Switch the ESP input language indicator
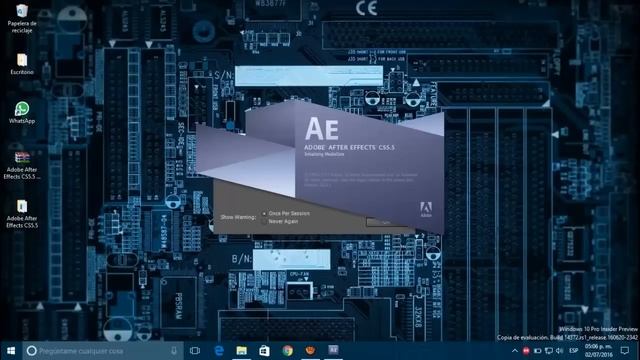This screenshot has height=360, width=640. click(x=573, y=351)
